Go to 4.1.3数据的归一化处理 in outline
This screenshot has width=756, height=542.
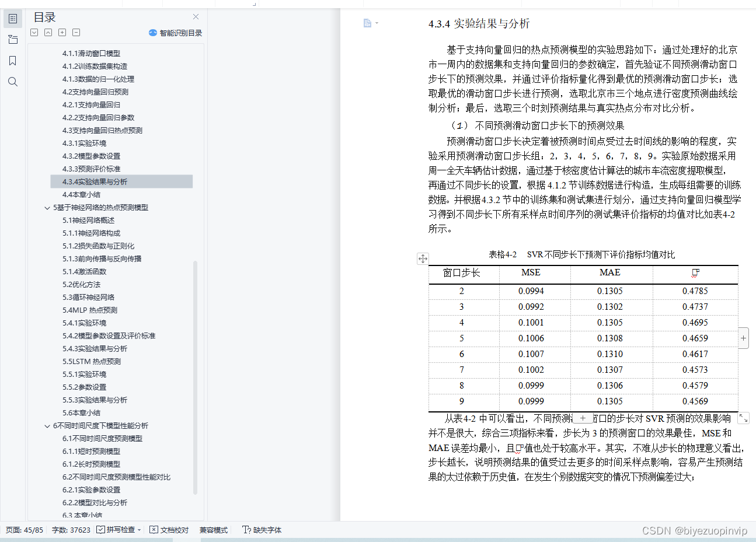(98, 79)
